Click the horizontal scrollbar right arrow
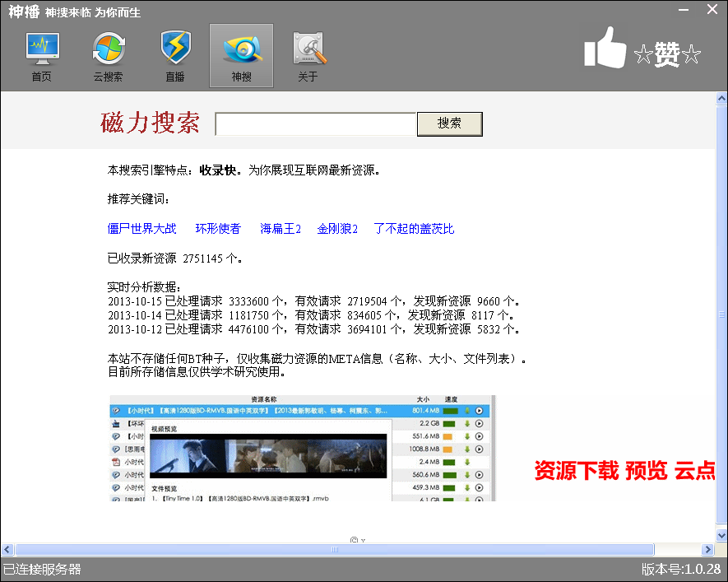The width and height of the screenshot is (728, 582). [x=707, y=550]
